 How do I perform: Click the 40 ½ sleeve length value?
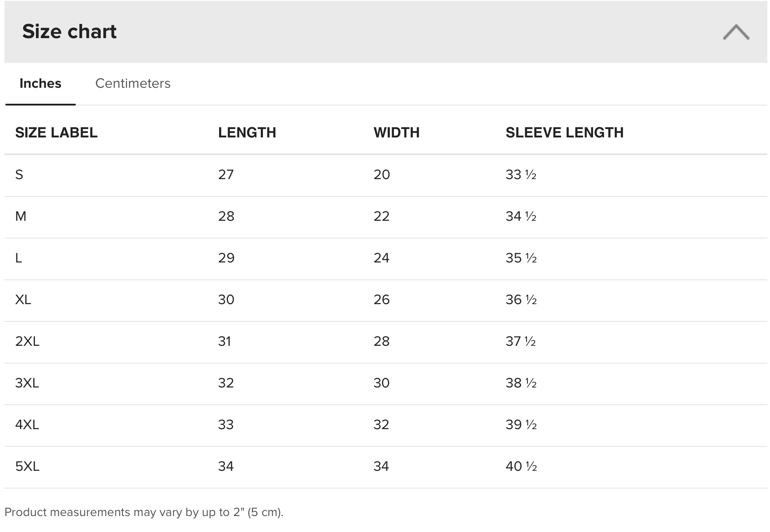click(x=521, y=466)
